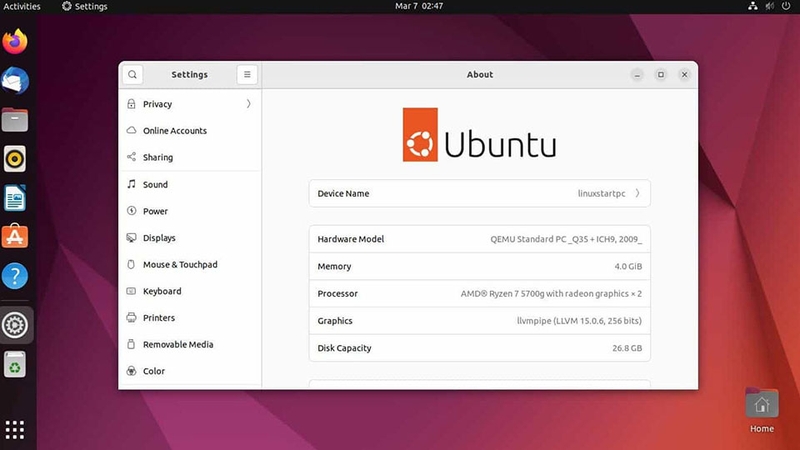
Task: Launch Rhythmbox music player
Action: point(15,159)
